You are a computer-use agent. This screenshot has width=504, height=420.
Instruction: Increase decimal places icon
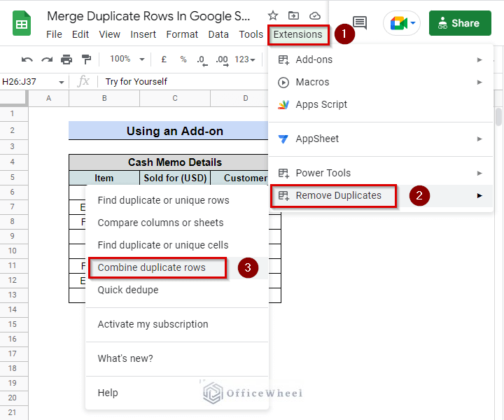222,60
